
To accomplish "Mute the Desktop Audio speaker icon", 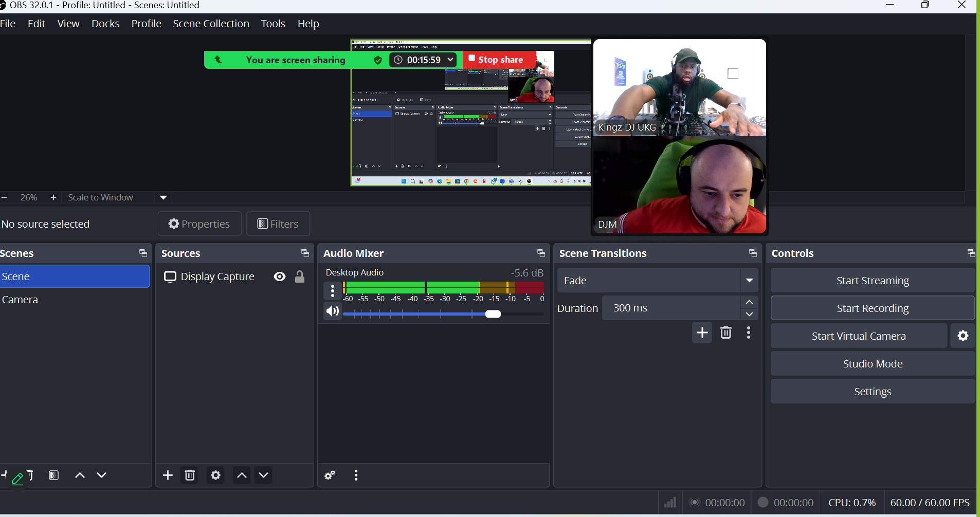I will tap(333, 311).
